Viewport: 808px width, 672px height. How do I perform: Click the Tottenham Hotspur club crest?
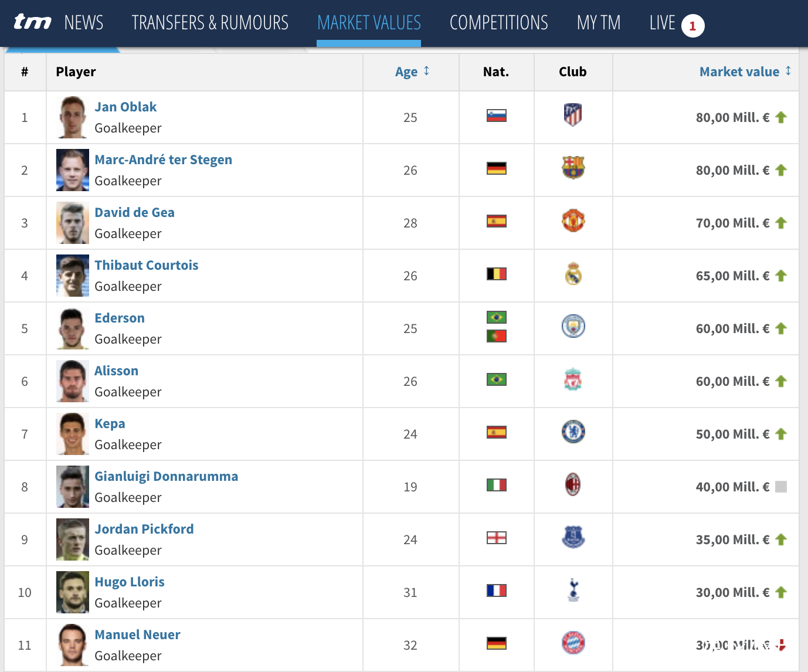573,590
